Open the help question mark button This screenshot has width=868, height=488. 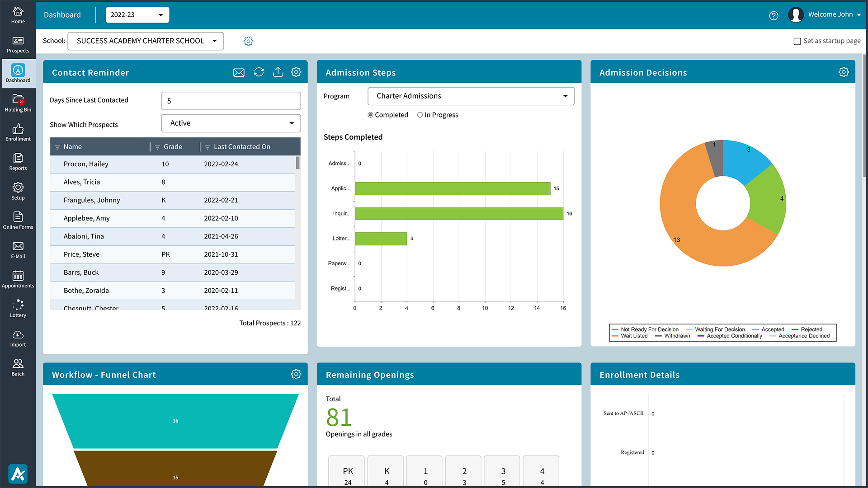[774, 15]
